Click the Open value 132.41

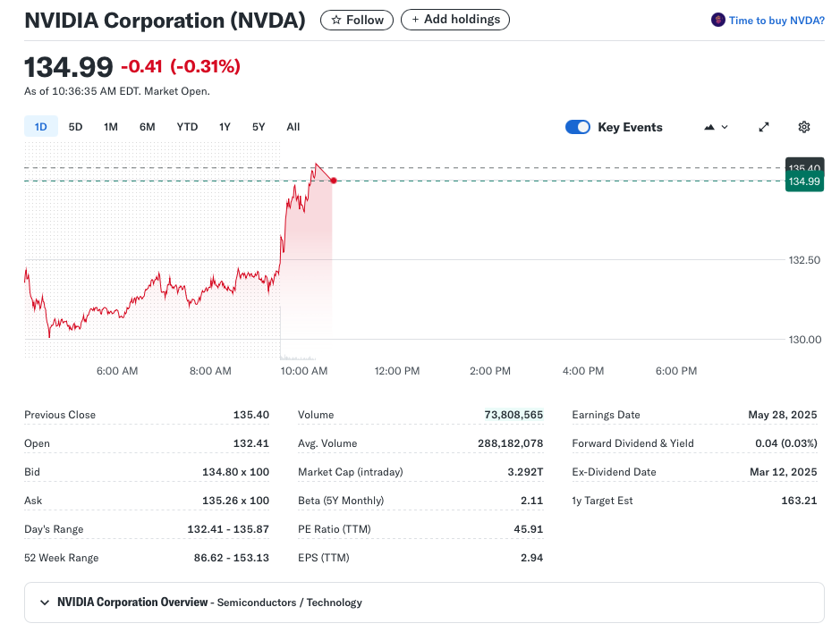(251, 443)
